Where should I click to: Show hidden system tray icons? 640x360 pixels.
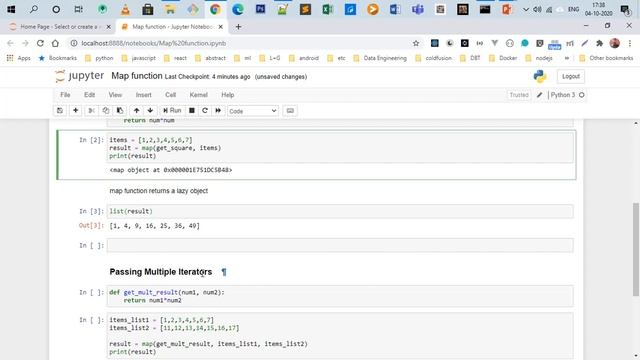[x=526, y=9]
